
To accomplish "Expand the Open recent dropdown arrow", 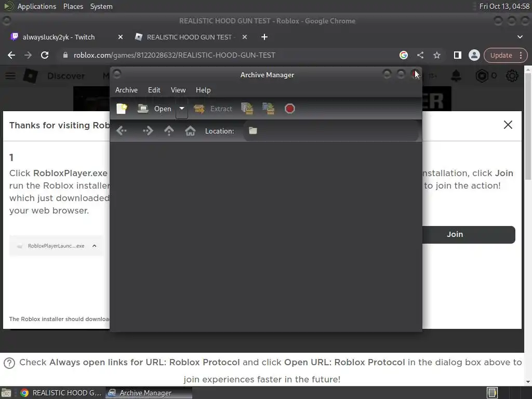I will coord(182,109).
